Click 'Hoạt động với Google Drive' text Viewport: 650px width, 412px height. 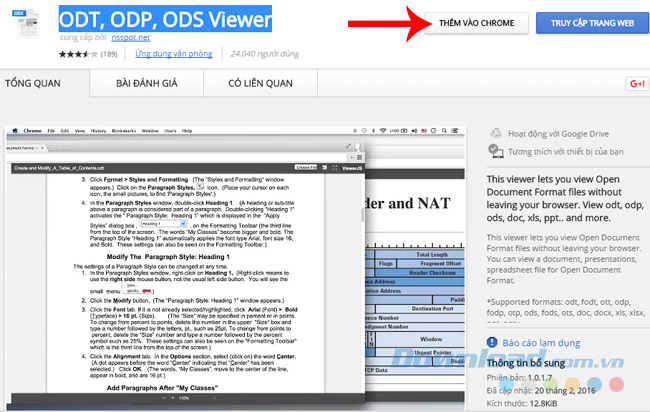pyautogui.click(x=558, y=134)
